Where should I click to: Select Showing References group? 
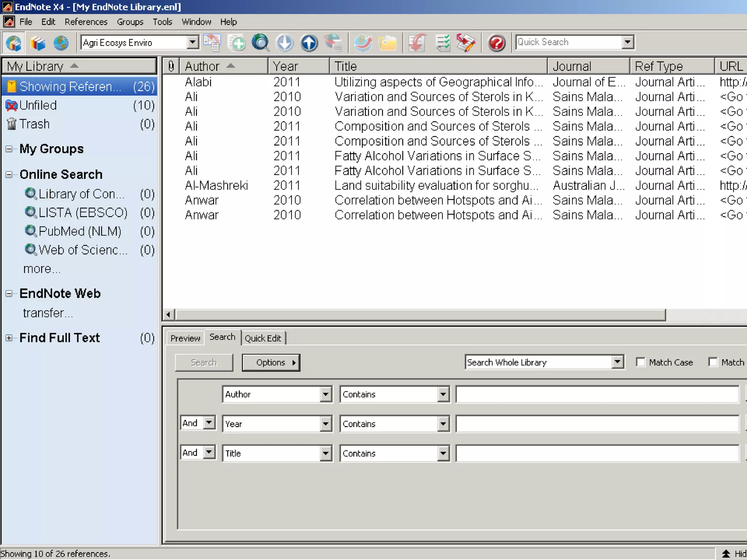pos(80,86)
